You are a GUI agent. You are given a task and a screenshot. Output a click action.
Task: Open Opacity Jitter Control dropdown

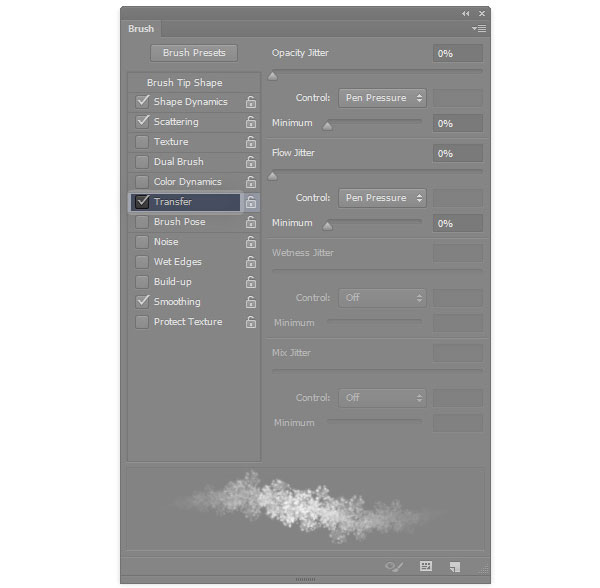pos(382,98)
